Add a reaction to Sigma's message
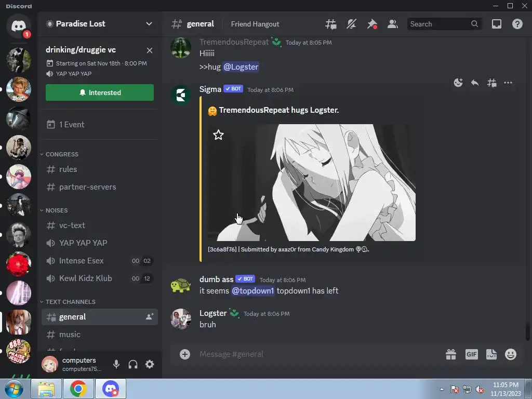Viewport: 532px width, 399px height. pos(458,83)
